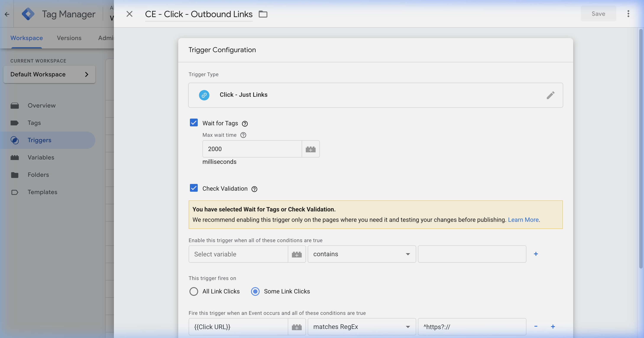Open the Variables section in the sidebar

[41, 157]
